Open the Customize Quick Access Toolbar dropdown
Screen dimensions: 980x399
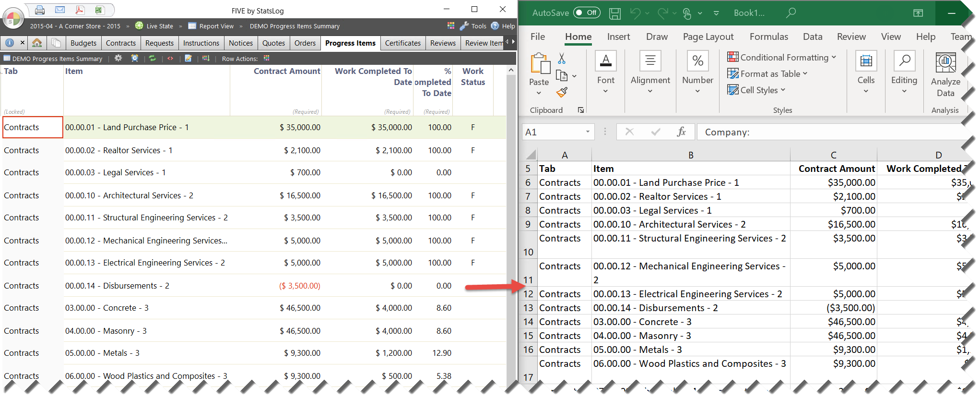click(x=716, y=13)
